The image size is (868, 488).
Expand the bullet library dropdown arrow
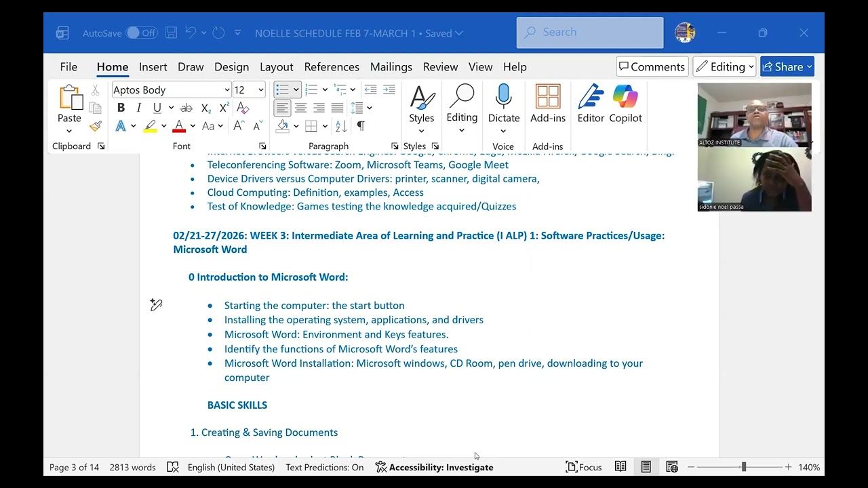296,90
